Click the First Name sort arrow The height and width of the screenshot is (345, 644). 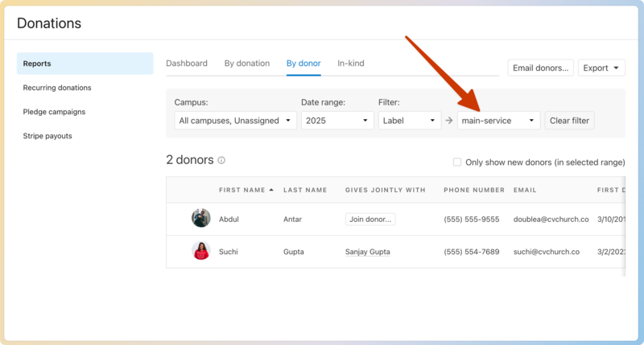(x=271, y=191)
